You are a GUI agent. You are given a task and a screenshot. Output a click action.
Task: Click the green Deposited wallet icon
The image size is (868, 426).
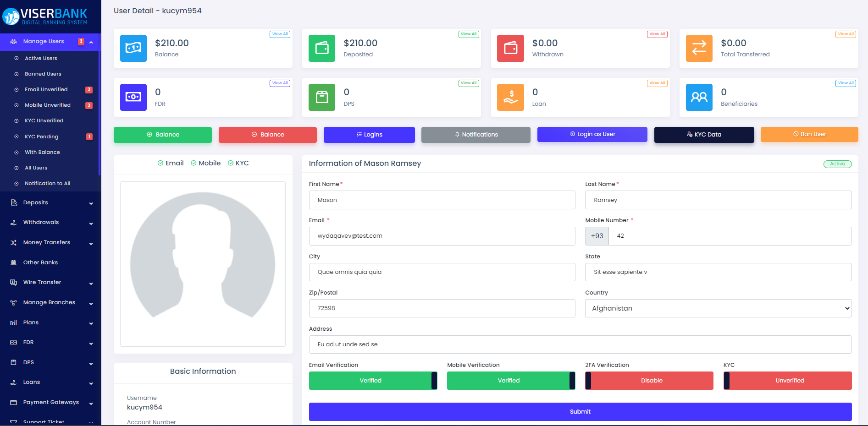tap(322, 48)
